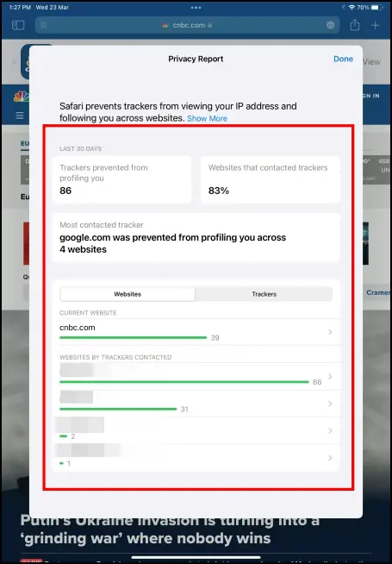Tap the 83% value

pyautogui.click(x=219, y=191)
